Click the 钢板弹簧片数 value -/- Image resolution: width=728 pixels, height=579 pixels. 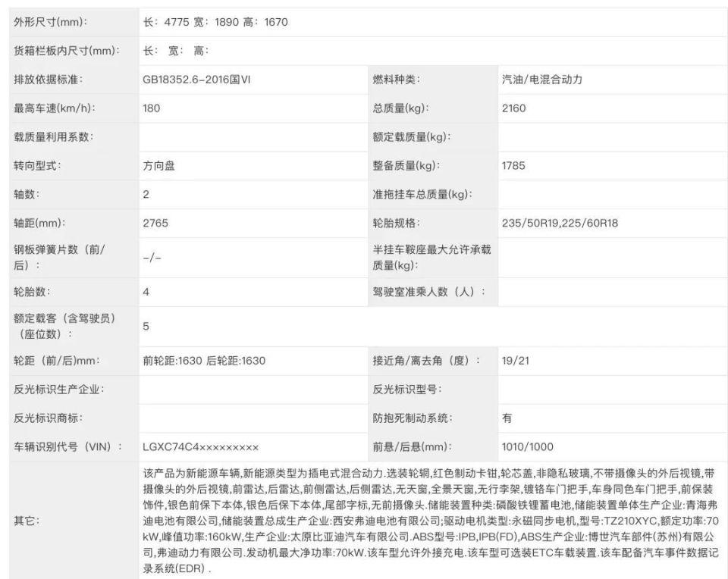click(152, 258)
